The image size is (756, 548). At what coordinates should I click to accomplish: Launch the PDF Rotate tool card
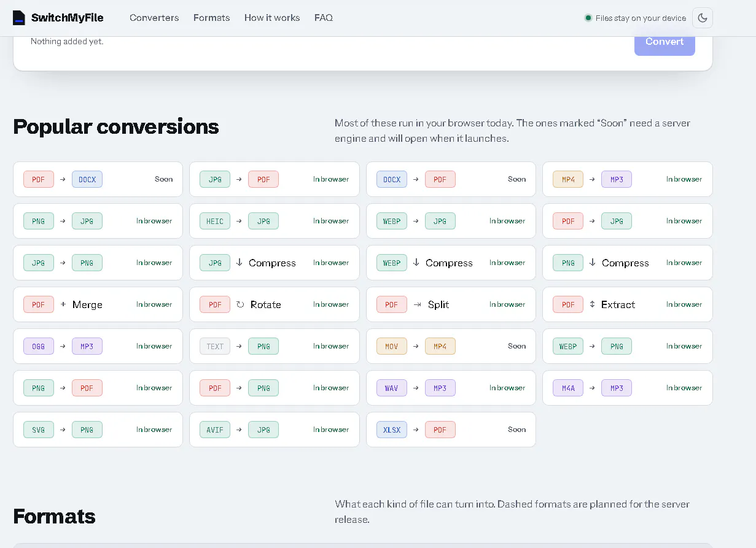tap(275, 304)
